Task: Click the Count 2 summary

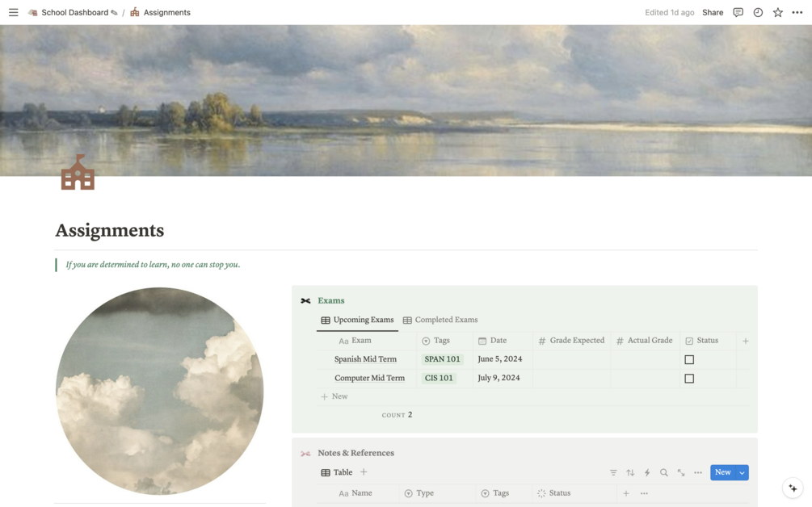Action: [x=398, y=415]
